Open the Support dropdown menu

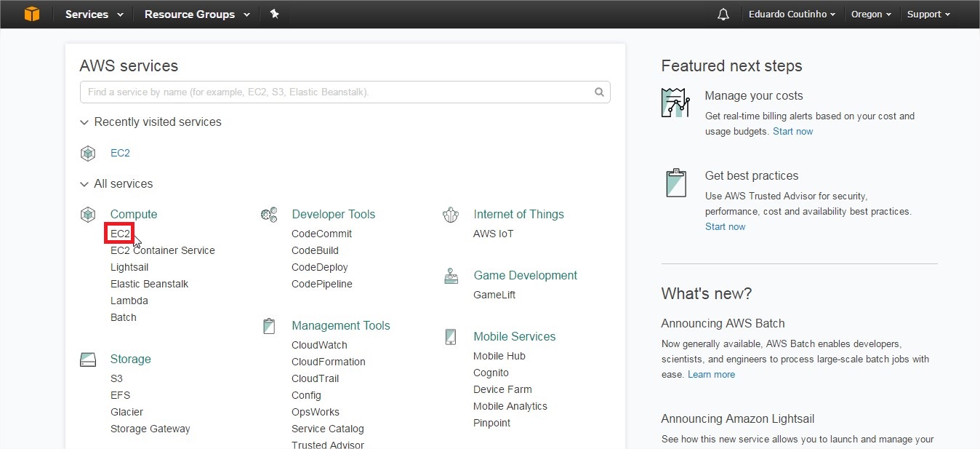click(928, 15)
